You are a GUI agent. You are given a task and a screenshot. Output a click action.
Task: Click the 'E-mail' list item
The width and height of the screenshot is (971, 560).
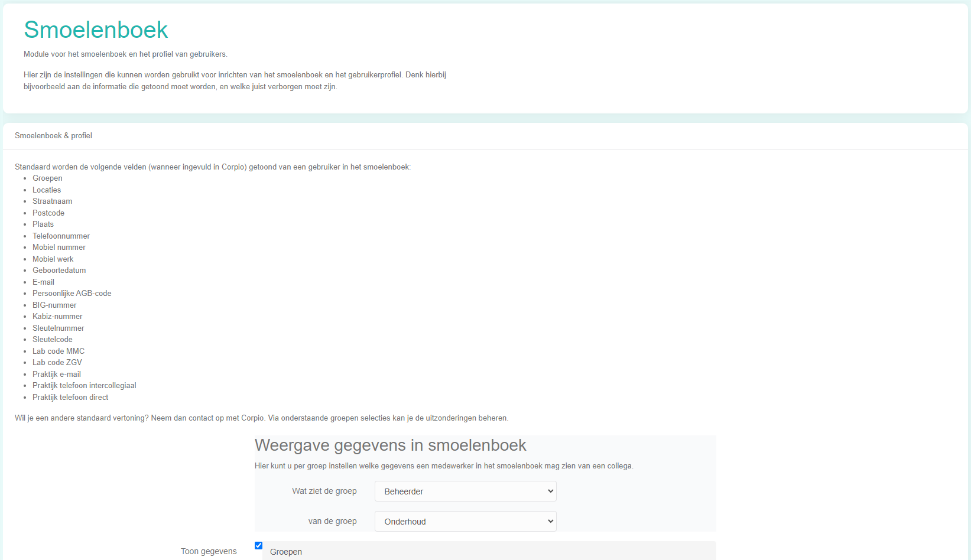click(43, 282)
